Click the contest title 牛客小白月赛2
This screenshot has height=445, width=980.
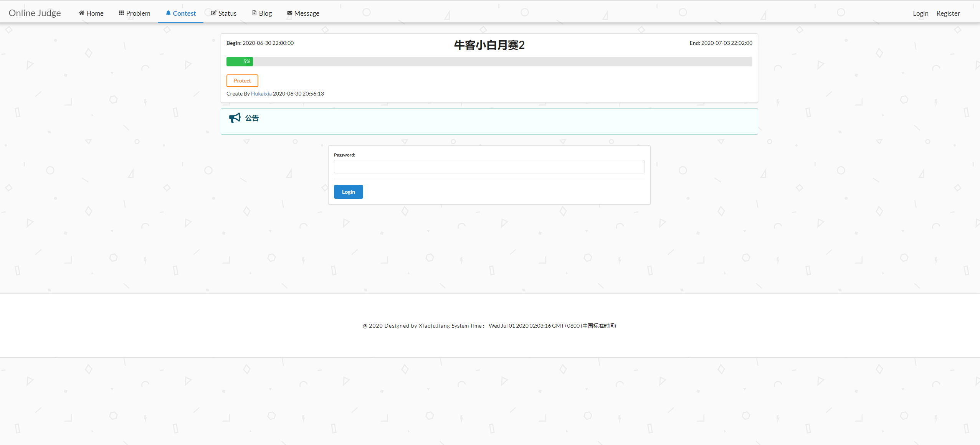pos(489,45)
